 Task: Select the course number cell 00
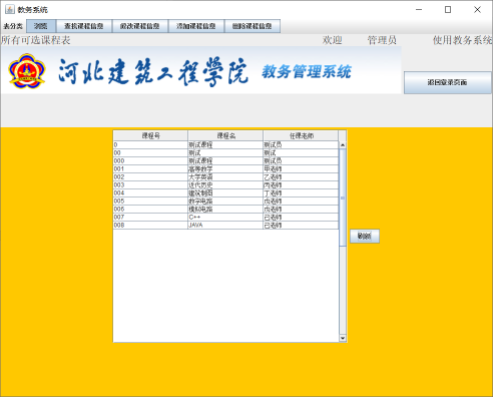pyautogui.click(x=150, y=153)
